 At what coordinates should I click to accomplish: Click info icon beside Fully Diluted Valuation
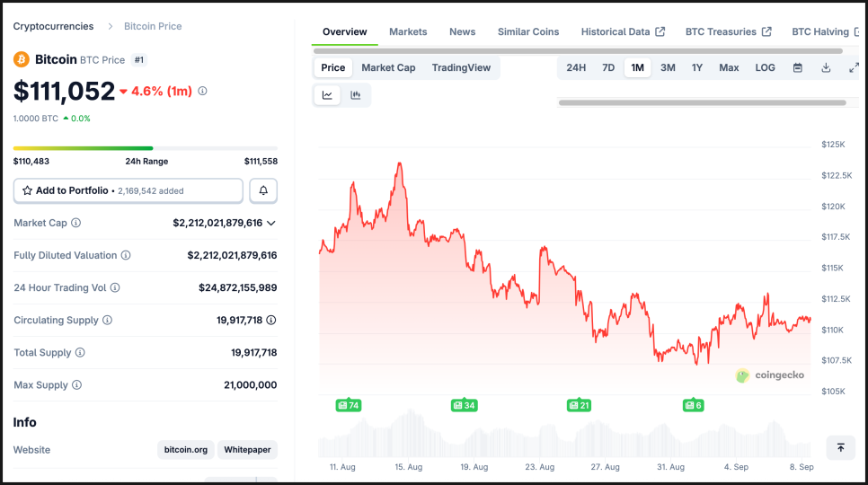[126, 255]
